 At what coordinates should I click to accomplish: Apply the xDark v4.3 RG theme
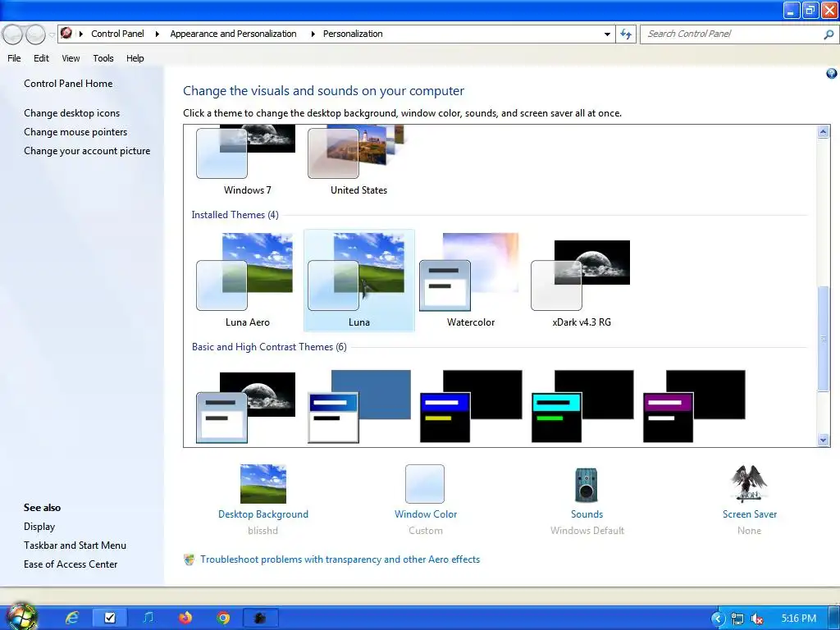[582, 281]
